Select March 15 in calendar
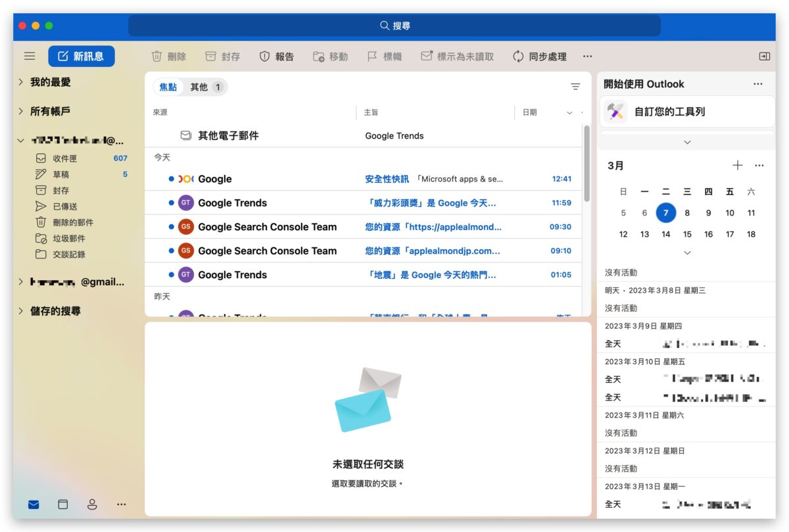Screen dimensions: 789x532 coord(687,234)
